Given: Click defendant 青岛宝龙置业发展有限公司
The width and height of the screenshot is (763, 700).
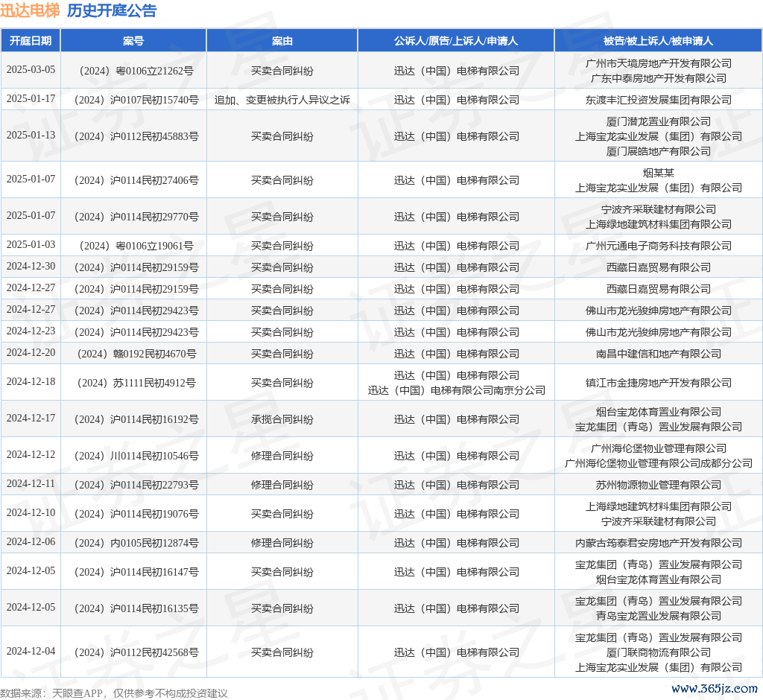Looking at the screenshot, I should click(659, 616).
